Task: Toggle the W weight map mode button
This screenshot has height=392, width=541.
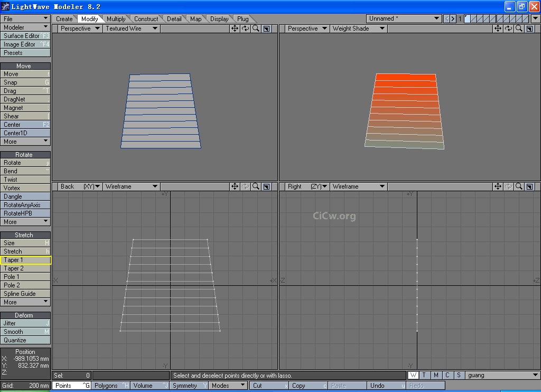Action: pyautogui.click(x=413, y=375)
